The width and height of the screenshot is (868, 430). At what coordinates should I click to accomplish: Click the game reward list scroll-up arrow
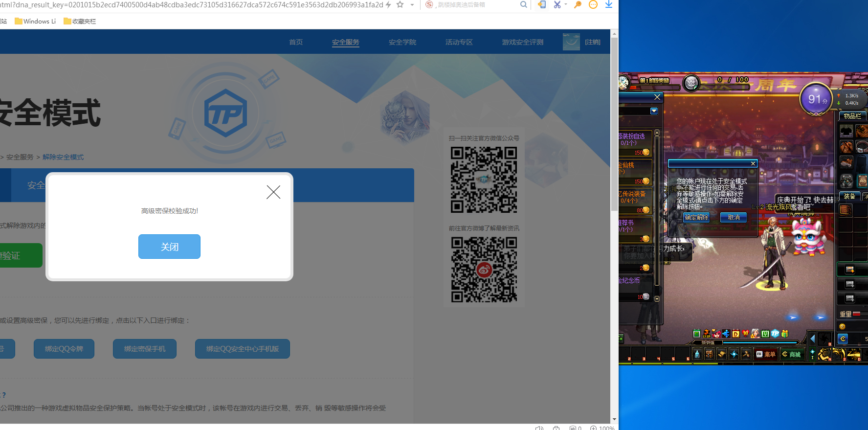point(657,133)
